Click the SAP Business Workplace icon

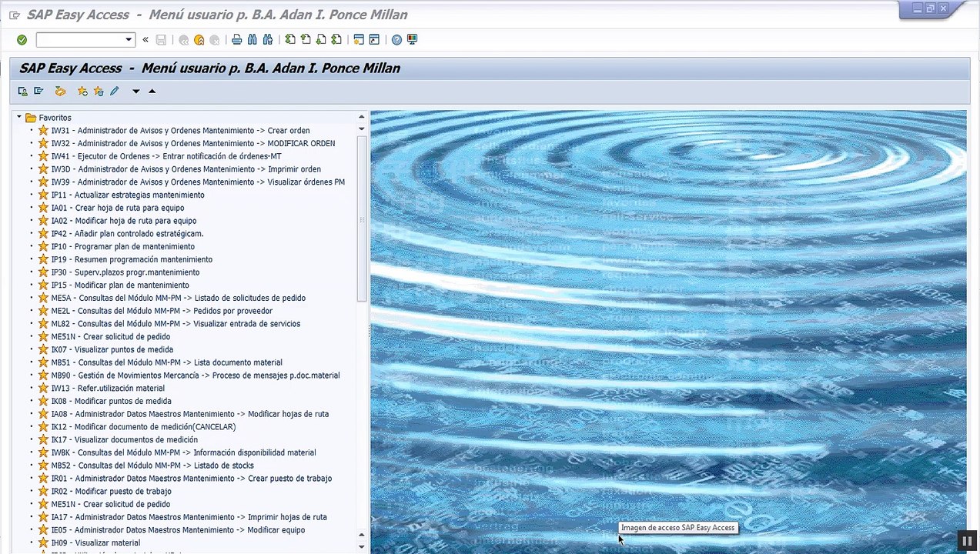click(x=60, y=92)
